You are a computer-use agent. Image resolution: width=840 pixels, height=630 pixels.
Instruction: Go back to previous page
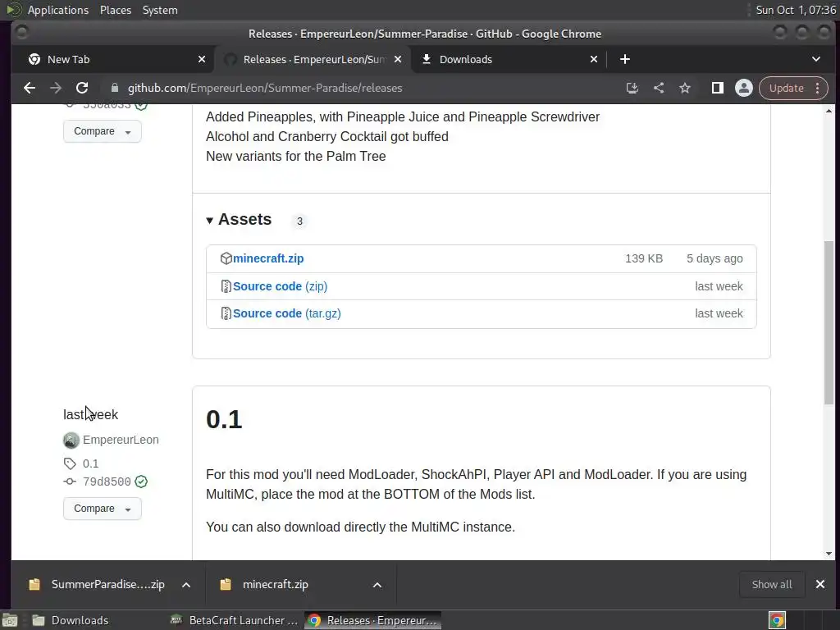pyautogui.click(x=30, y=88)
